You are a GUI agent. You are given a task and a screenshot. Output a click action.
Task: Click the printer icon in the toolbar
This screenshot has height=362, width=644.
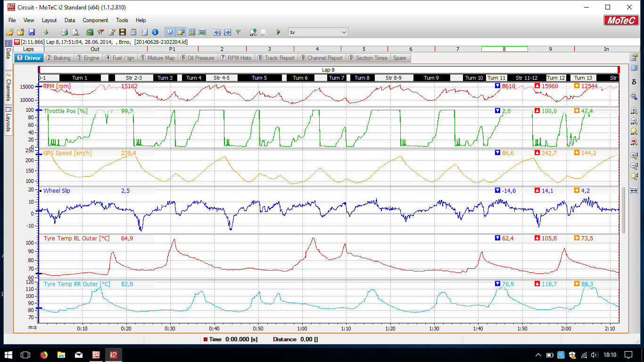click(65, 32)
